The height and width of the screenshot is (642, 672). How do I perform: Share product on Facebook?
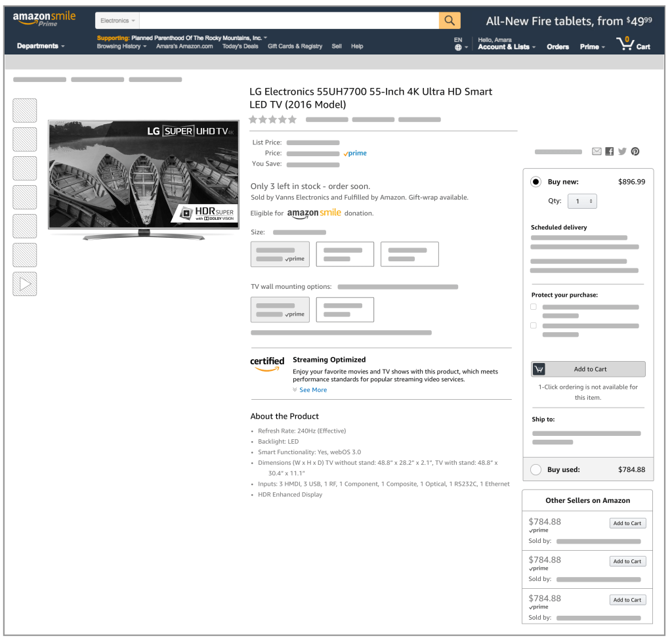(x=610, y=152)
